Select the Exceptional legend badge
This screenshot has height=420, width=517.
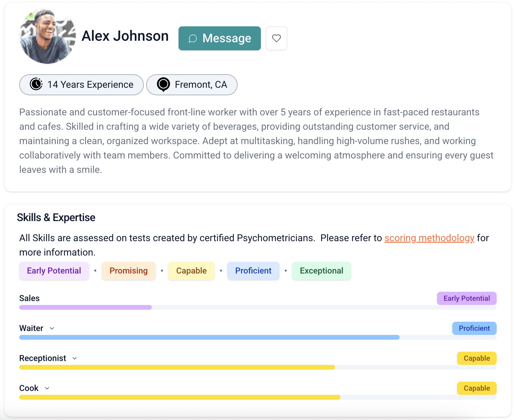(321, 271)
